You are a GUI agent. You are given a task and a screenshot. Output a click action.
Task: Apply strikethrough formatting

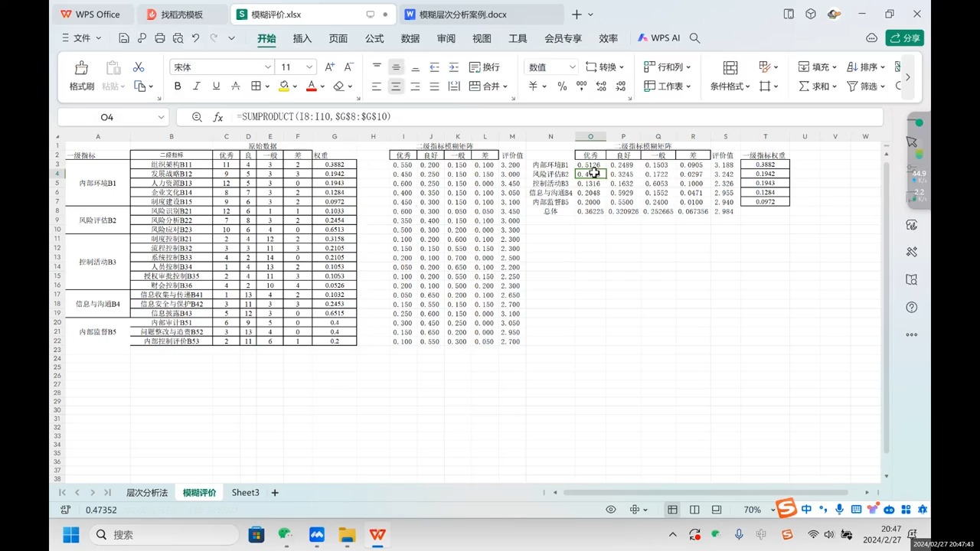[236, 86]
